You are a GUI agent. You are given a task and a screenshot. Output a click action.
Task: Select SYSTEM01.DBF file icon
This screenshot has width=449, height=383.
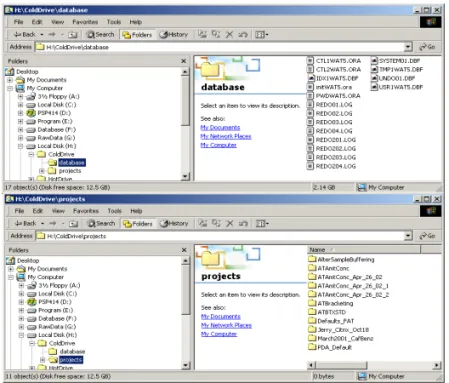point(374,61)
